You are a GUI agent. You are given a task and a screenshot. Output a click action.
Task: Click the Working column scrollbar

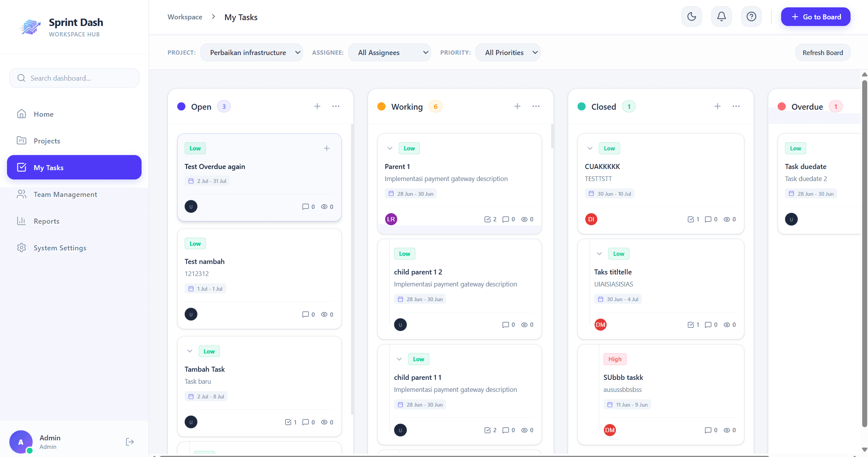552,136
